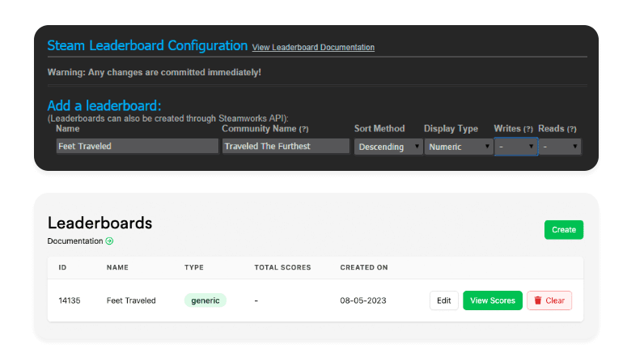Viewport: 644px width, 362px height.
Task: Open the Documentation arrow icon
Action: pos(109,241)
